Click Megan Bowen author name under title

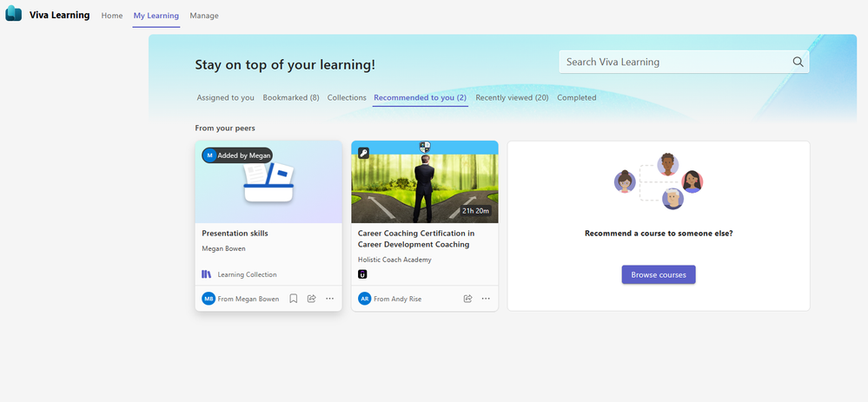[223, 248]
